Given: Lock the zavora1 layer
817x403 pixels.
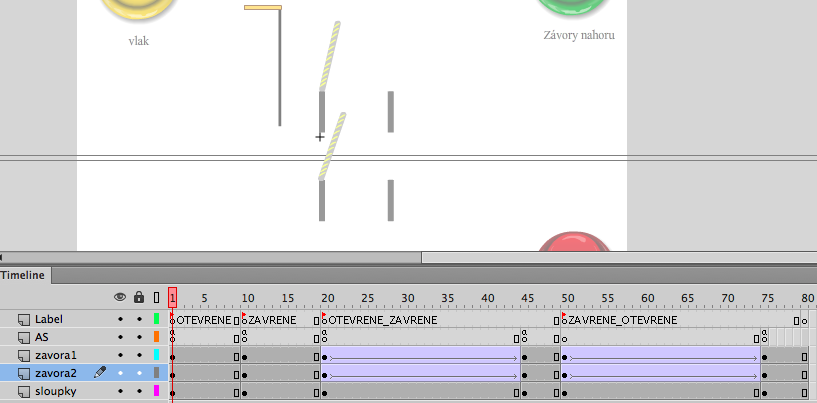Looking at the screenshot, I should pos(139,355).
